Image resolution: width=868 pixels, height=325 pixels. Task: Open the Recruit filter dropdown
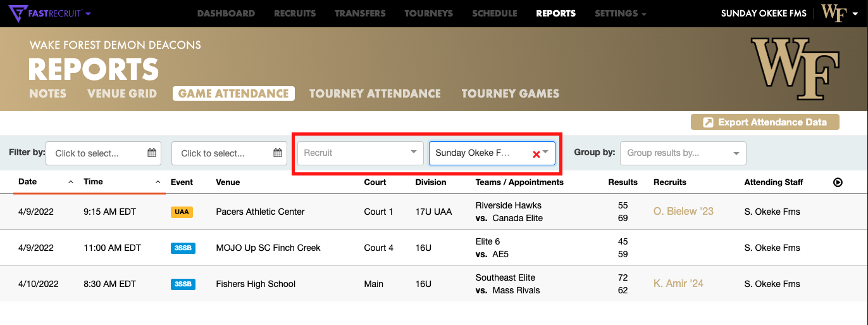click(360, 153)
